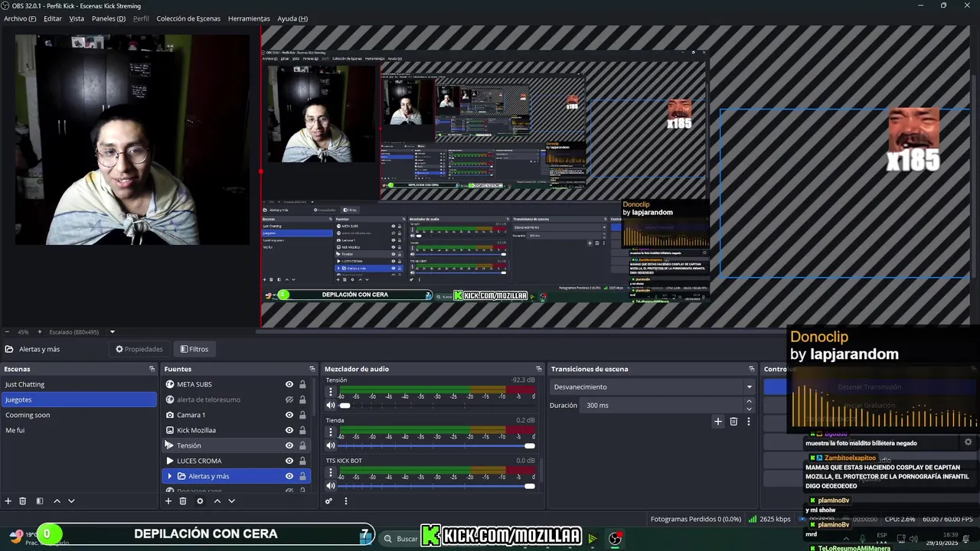
Task: Open the Paneles menu
Action: (x=109, y=18)
